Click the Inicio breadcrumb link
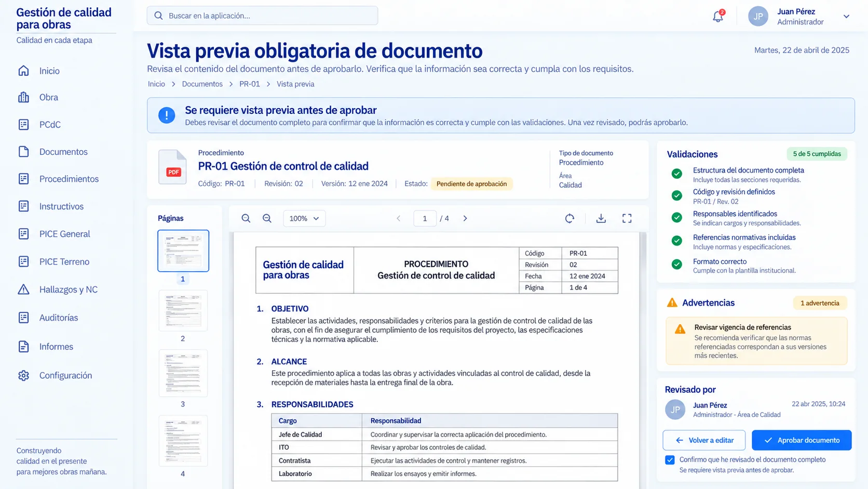 pos(156,84)
